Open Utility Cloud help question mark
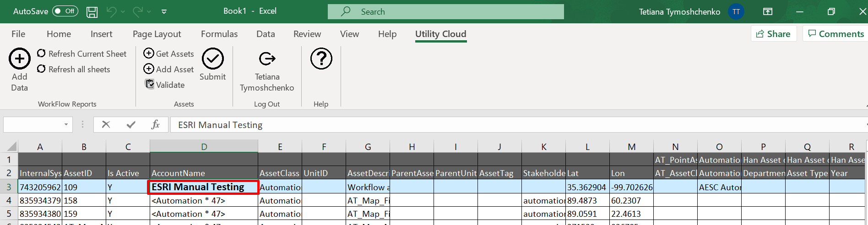Viewport: 868px width, 225px height. [x=321, y=59]
